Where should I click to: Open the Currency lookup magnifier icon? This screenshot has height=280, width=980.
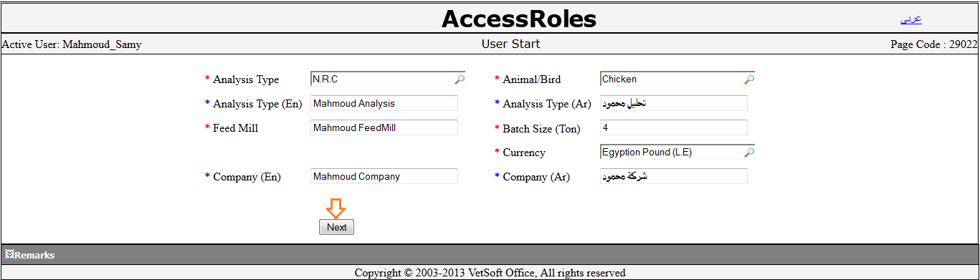coord(749,153)
